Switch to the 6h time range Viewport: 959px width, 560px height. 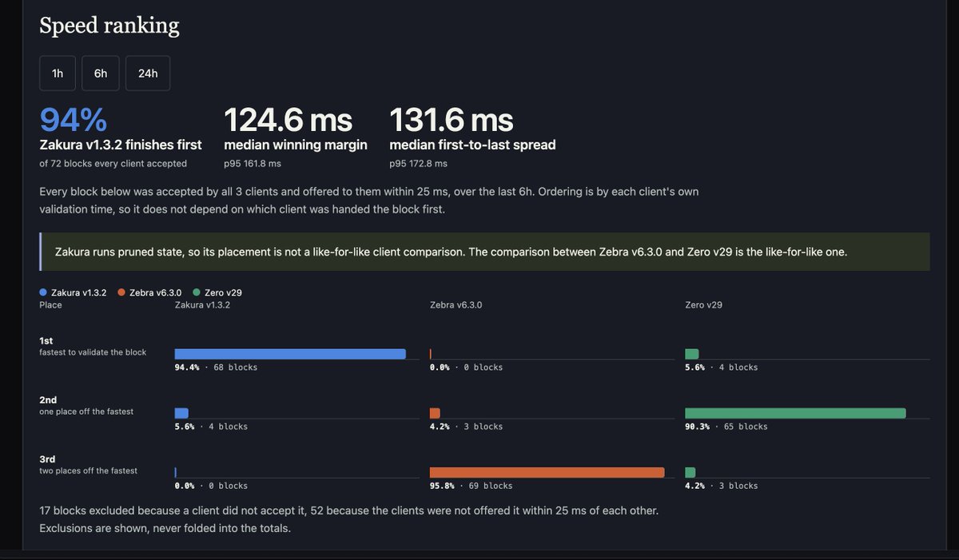click(x=101, y=73)
